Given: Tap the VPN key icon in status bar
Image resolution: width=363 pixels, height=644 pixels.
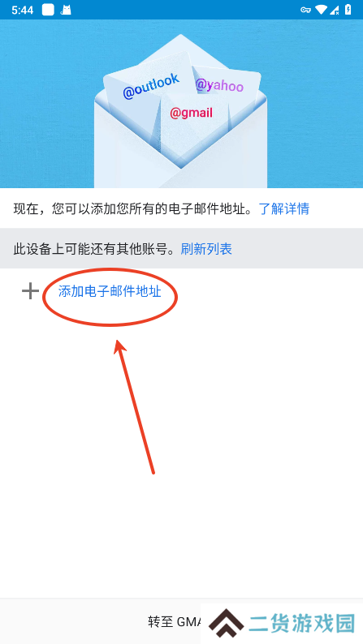Looking at the screenshot, I should point(305,10).
